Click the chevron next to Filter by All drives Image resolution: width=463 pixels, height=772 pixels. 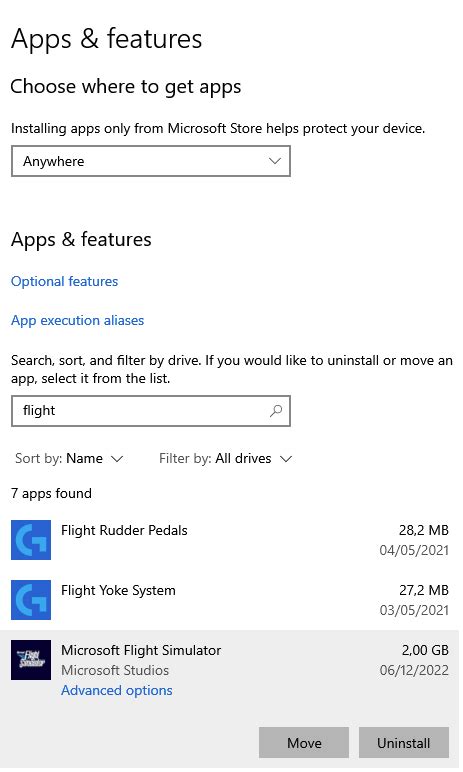286,459
